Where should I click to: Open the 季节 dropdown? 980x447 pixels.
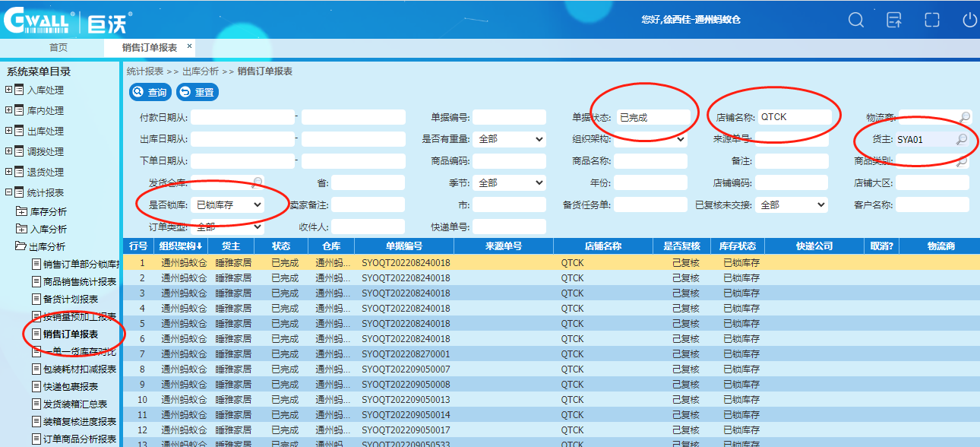(509, 183)
